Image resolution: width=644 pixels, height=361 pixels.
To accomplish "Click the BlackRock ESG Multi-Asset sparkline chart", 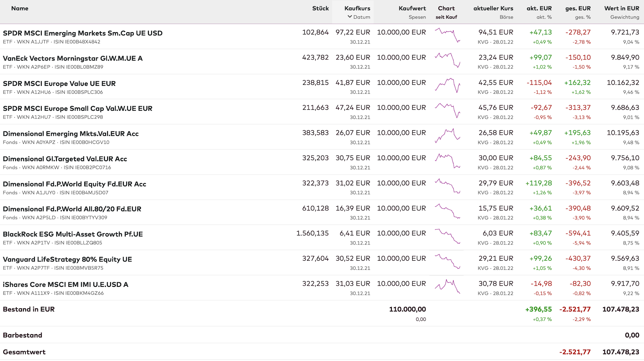I will coord(447,236).
